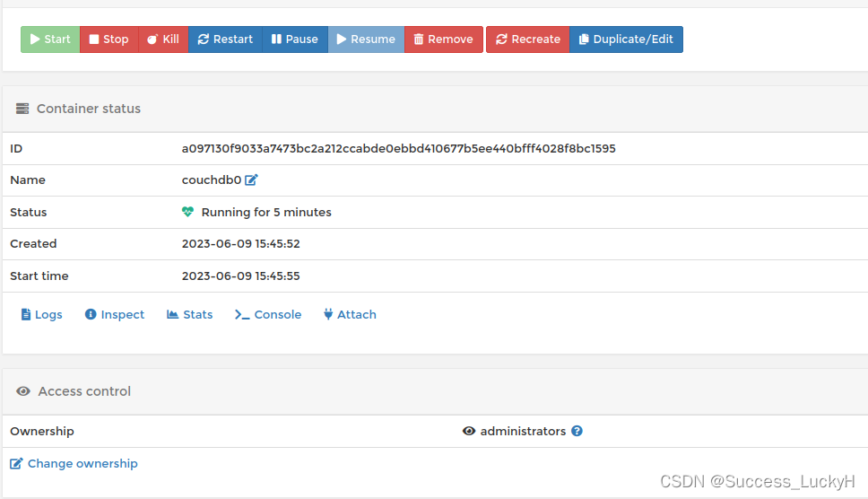
Task: Click the 'Running for 5 minutes' status
Action: [266, 212]
